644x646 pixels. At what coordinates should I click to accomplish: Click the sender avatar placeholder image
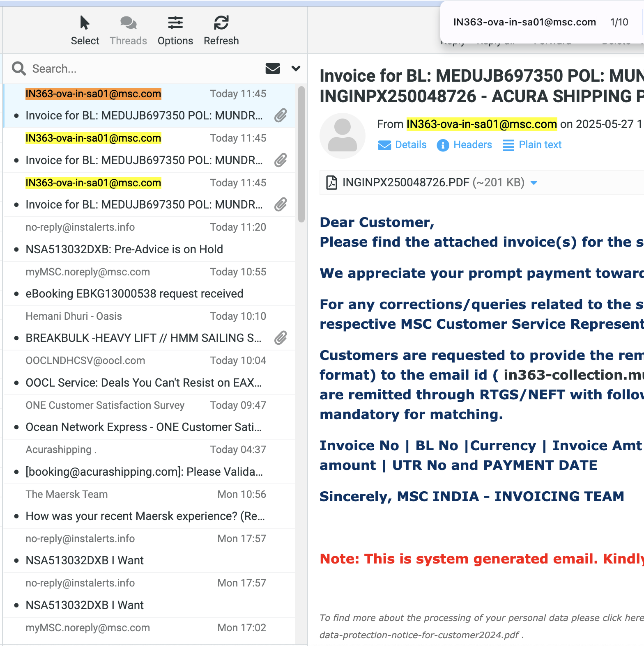click(x=342, y=136)
